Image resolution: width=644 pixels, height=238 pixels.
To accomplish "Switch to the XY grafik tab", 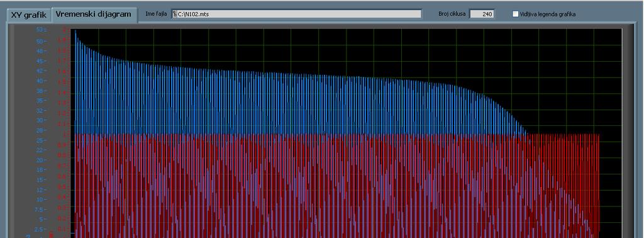I will [28, 14].
